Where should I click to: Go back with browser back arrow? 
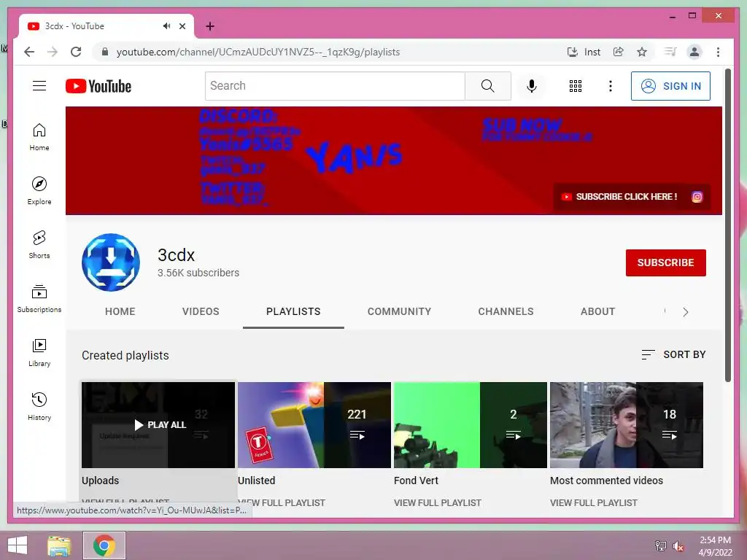click(x=29, y=52)
